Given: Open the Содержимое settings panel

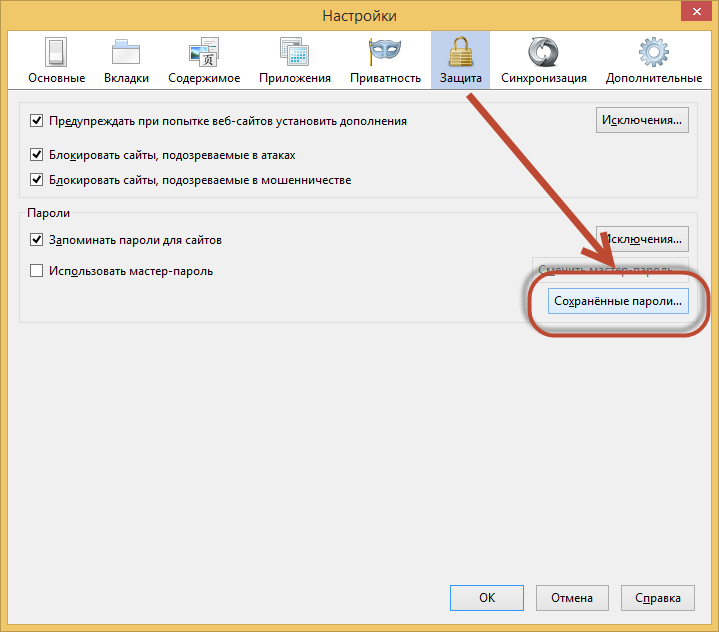Looking at the screenshot, I should (204, 59).
